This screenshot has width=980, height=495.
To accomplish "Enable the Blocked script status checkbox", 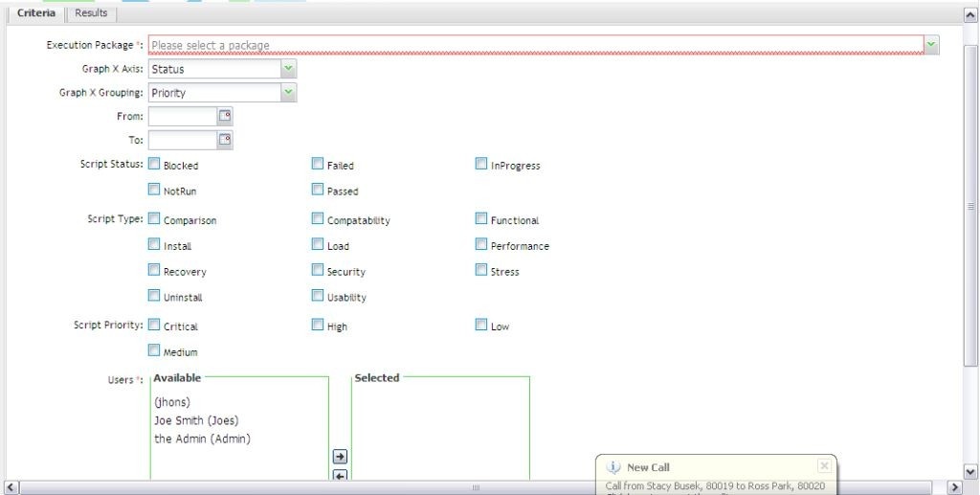I will point(154,165).
